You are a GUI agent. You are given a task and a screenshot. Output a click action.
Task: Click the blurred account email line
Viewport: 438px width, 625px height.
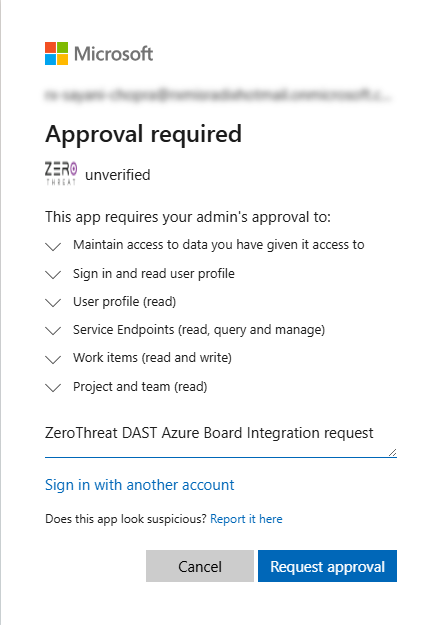[x=218, y=95]
